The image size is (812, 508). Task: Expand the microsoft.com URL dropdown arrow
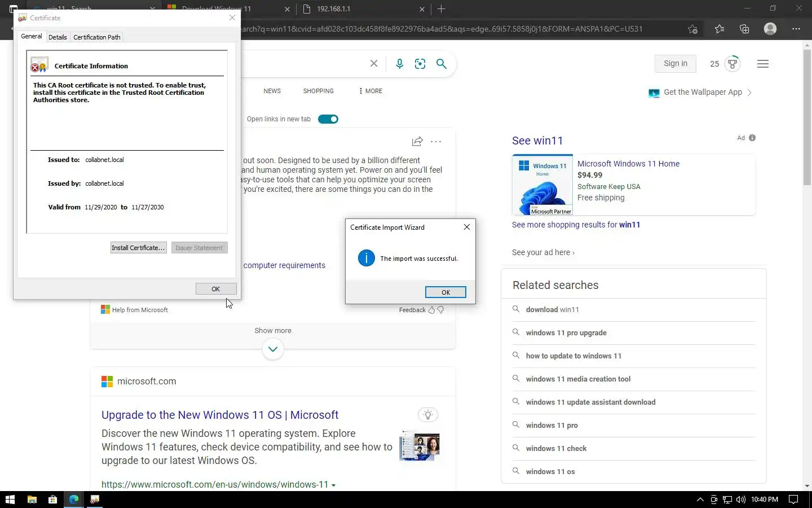click(x=334, y=485)
